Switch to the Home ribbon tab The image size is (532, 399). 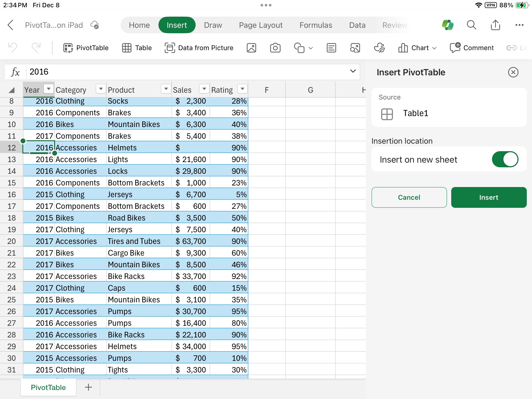[x=139, y=25]
